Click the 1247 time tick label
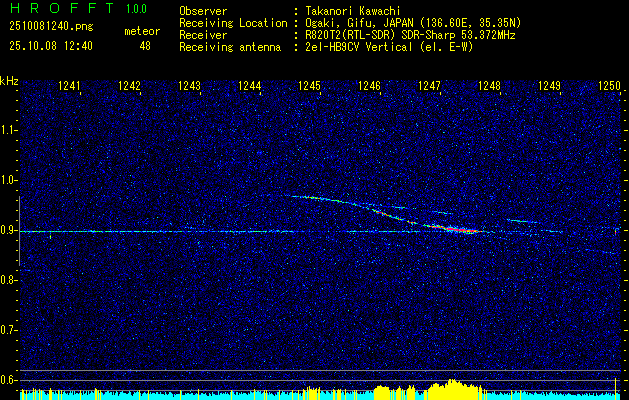The width and height of the screenshot is (629, 400). pos(430,86)
